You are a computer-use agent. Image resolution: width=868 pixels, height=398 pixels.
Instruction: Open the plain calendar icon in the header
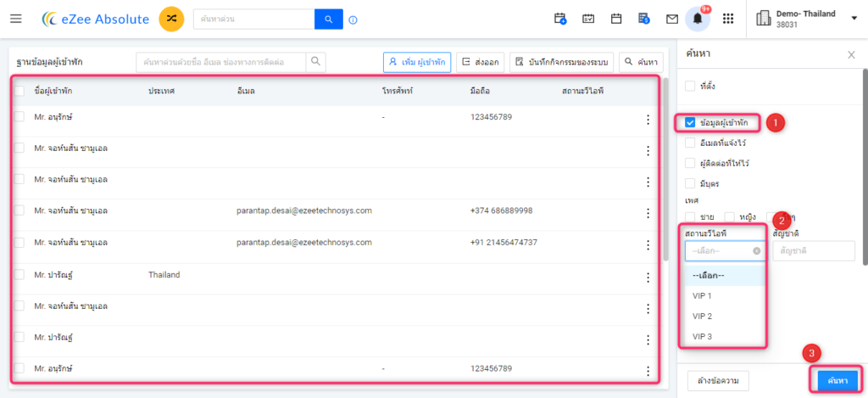click(x=615, y=19)
